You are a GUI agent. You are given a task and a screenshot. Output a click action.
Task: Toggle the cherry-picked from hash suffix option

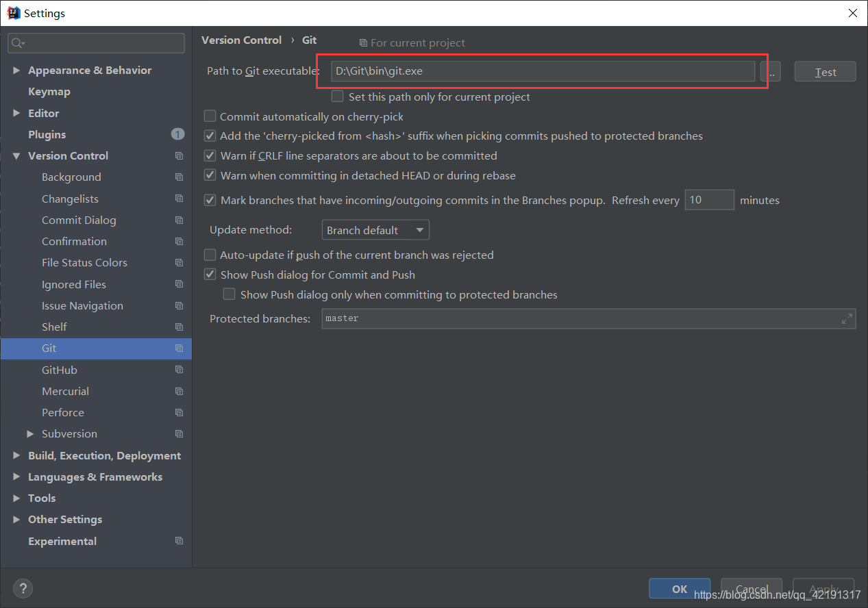tap(210, 136)
